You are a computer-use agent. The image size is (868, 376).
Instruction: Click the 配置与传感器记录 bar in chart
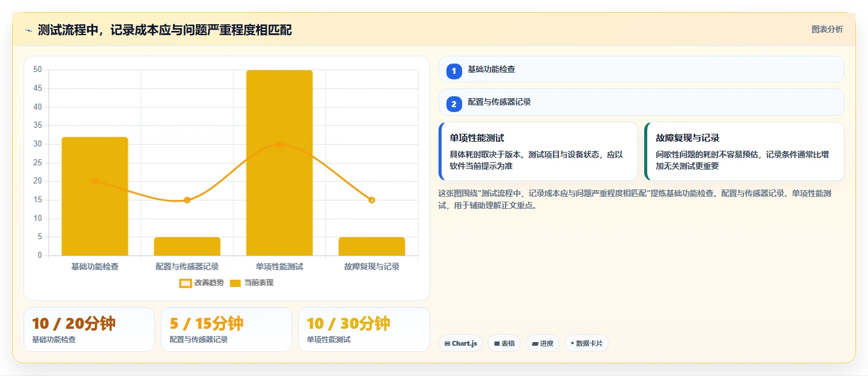(187, 246)
